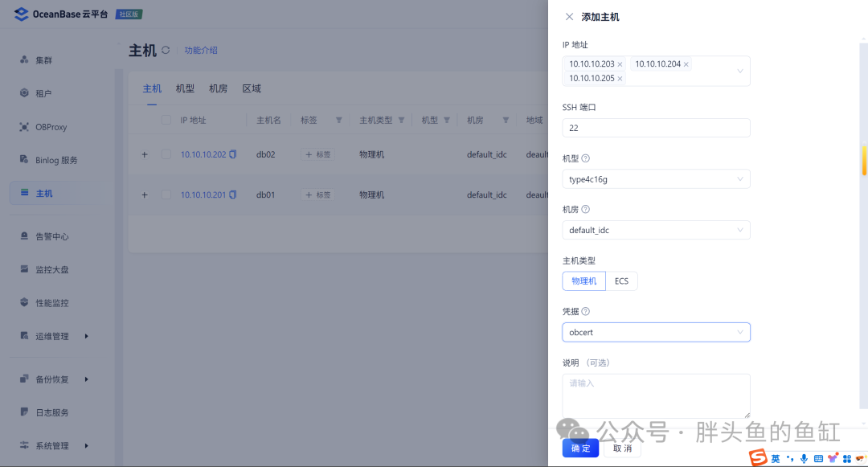Expand the row details for 10.10.10.202

coord(145,154)
